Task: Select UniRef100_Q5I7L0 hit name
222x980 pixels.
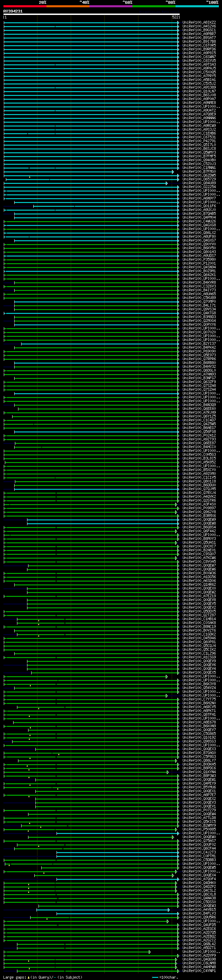Action: click(x=199, y=145)
